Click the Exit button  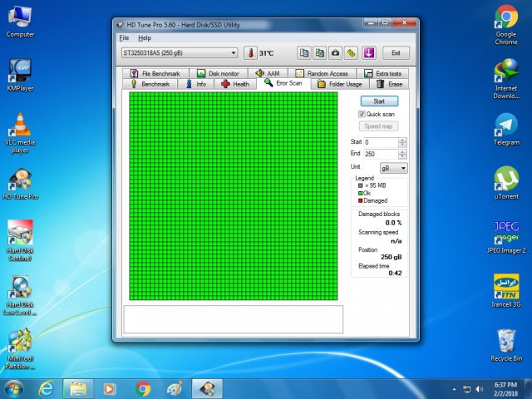point(396,53)
